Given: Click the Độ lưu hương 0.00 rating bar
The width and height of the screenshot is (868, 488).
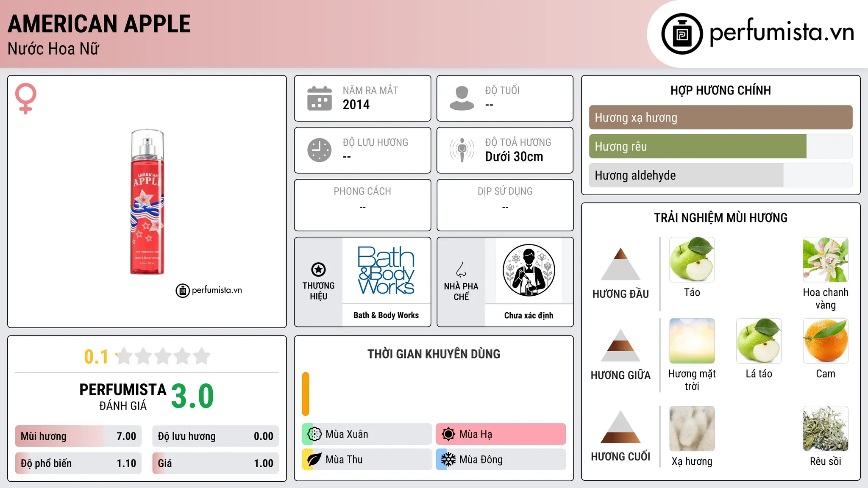Looking at the screenshot, I should click(x=215, y=436).
